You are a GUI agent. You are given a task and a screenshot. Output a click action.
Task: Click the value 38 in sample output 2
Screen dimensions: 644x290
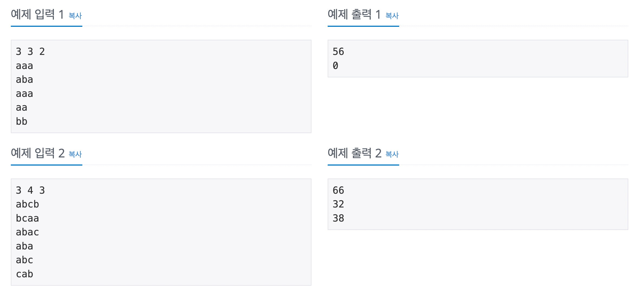point(338,218)
